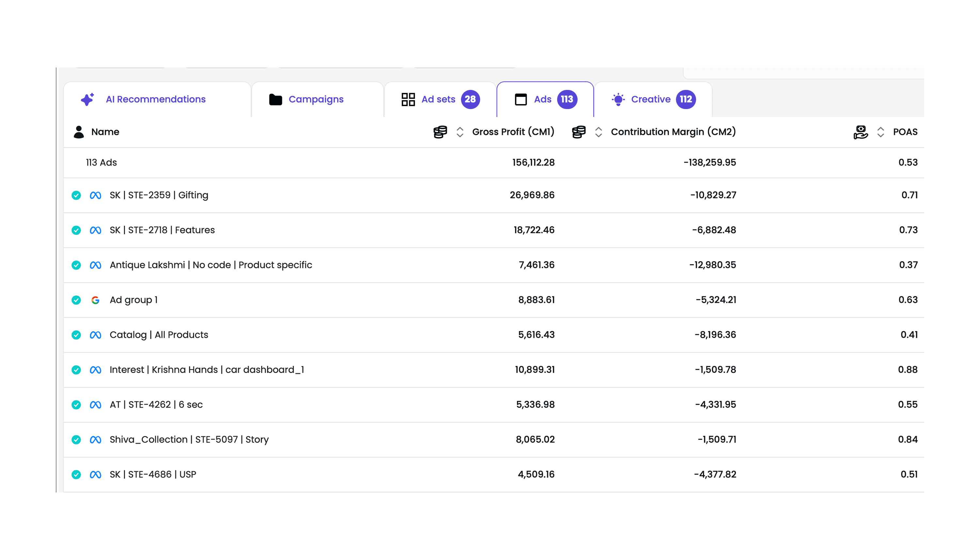980x559 pixels.
Task: Click the Campaigns folder icon
Action: point(275,100)
